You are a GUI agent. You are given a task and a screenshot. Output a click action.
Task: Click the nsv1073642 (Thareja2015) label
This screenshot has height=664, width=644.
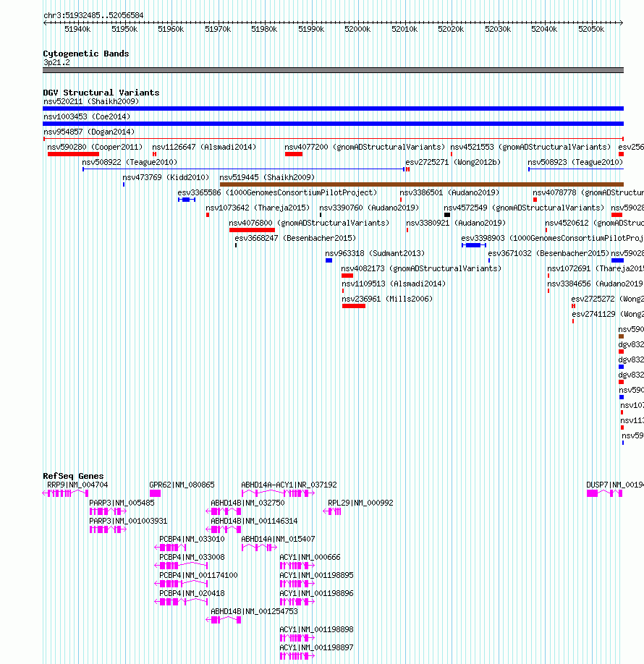[258, 208]
